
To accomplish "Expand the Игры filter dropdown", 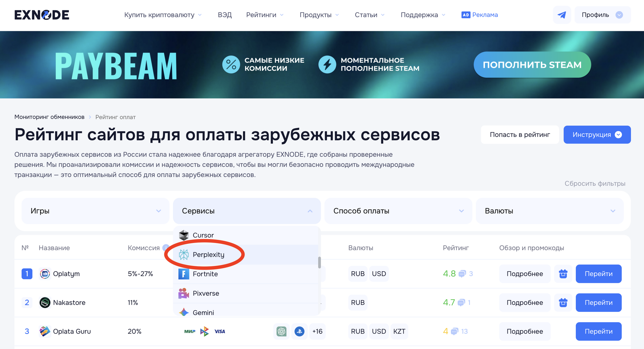I will (95, 211).
